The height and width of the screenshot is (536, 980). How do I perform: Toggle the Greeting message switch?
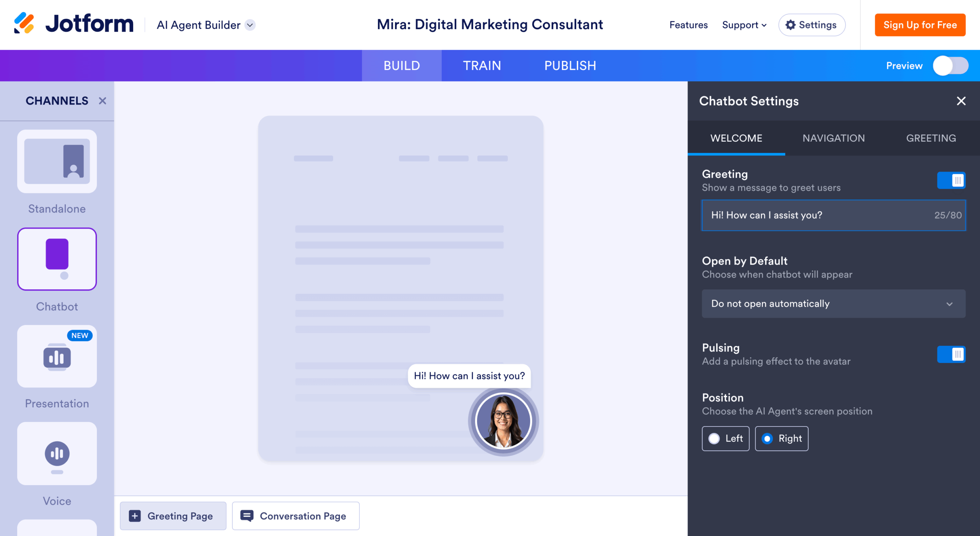click(951, 180)
